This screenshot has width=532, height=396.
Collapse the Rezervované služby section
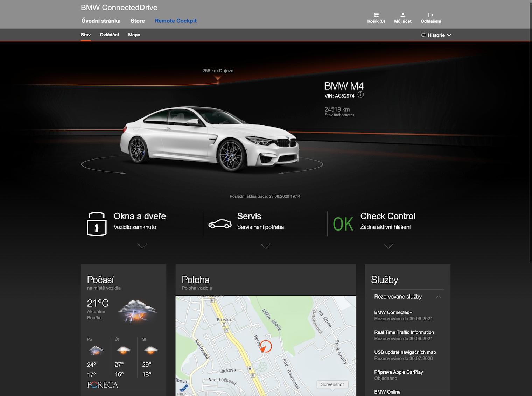tap(438, 297)
